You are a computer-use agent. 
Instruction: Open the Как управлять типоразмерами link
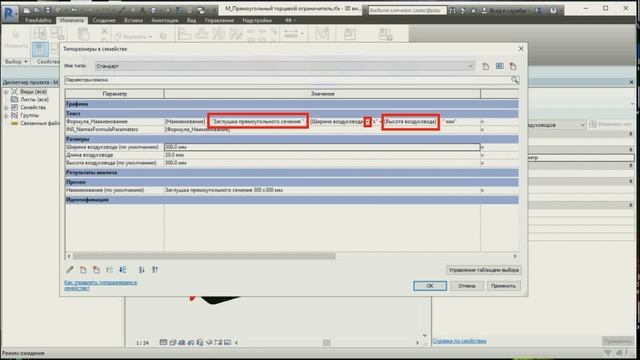point(100,285)
